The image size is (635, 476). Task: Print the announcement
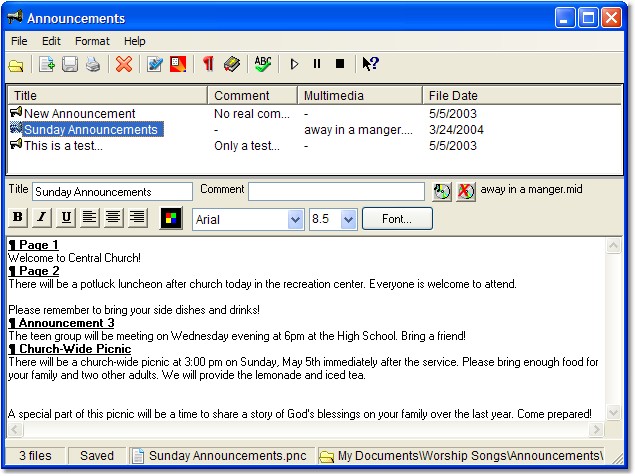(94, 64)
